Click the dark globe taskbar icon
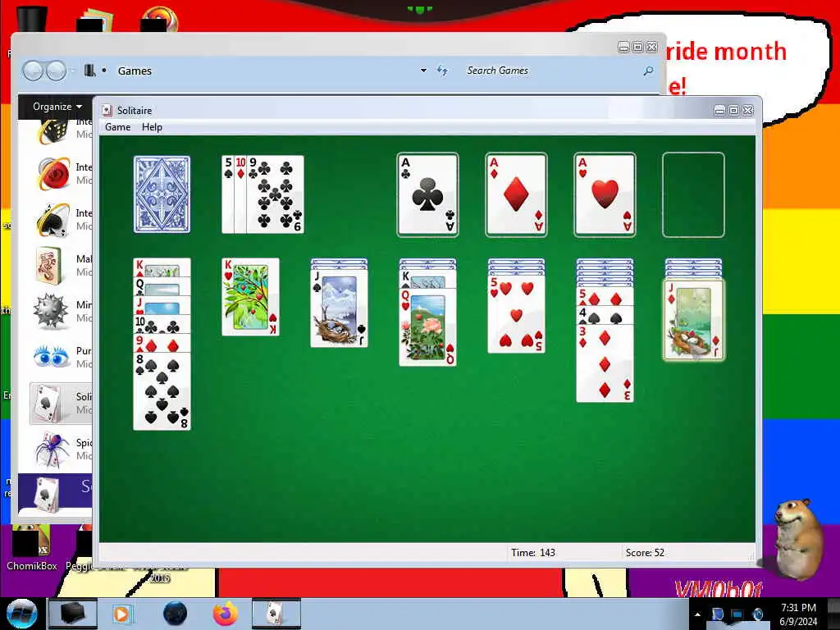Viewport: 840px width, 630px height. [x=175, y=614]
